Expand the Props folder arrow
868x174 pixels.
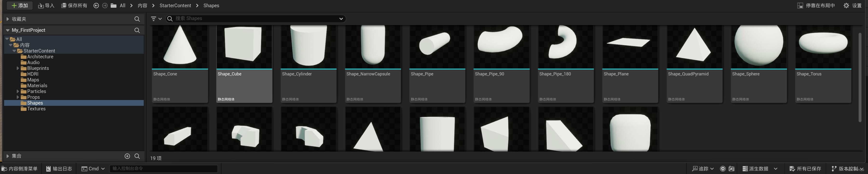click(18, 97)
